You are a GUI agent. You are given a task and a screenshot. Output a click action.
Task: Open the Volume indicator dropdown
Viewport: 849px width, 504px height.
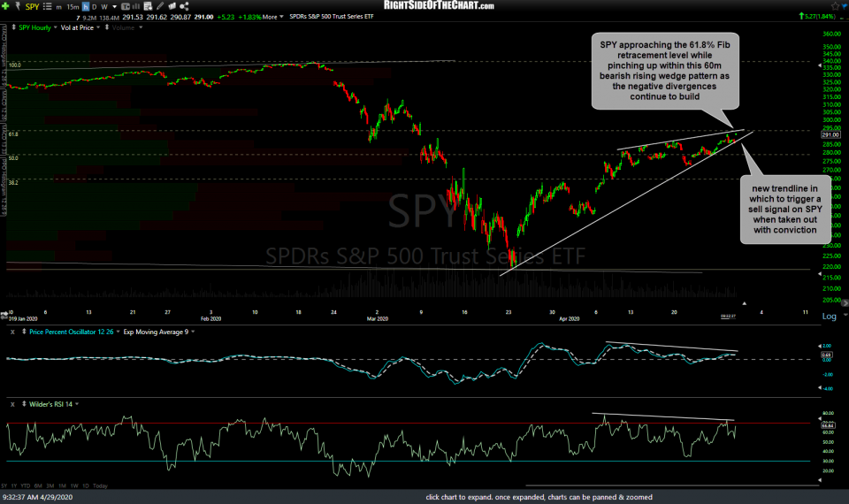pyautogui.click(x=141, y=27)
